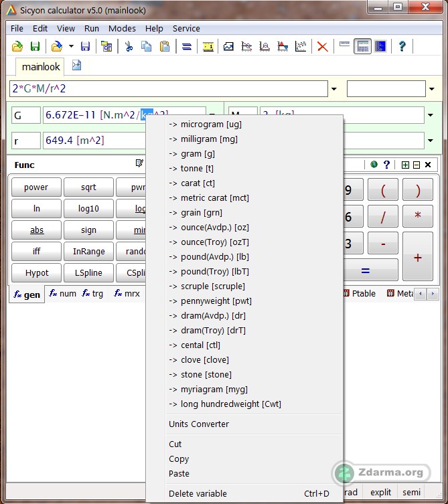448x504 pixels.
Task: Click the green open-folder icon in toolbar
Action: 17,47
